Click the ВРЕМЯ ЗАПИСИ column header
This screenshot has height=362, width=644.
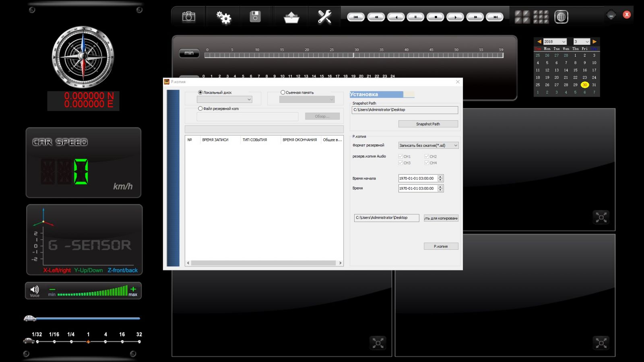(x=215, y=140)
